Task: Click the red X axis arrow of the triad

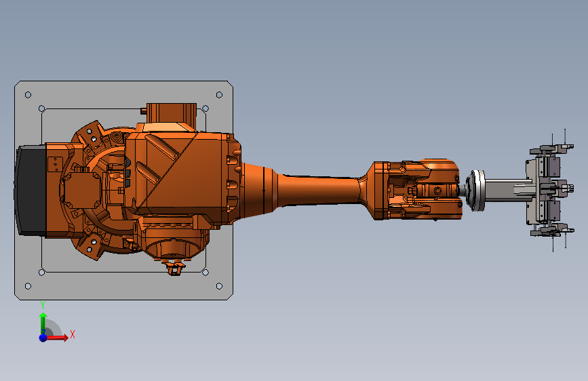Action: click(57, 338)
